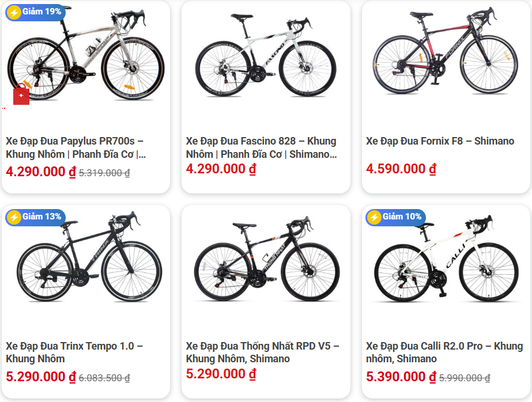Click the Xe Đạp Đua Calli R2.0 Pro title
Image resolution: width=532 pixels, height=402 pixels.
(444, 352)
